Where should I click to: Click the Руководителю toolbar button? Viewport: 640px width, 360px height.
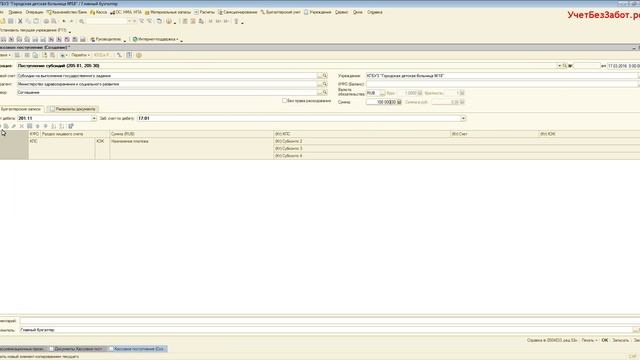(106, 39)
